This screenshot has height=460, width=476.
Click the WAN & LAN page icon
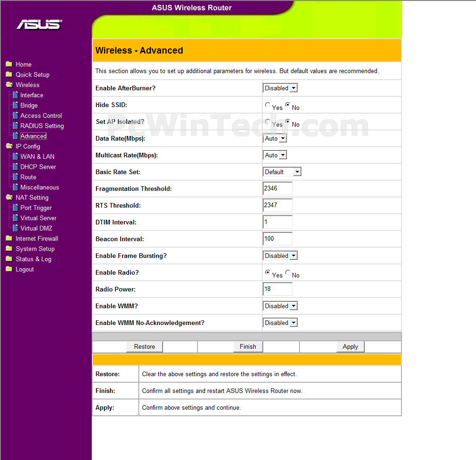click(x=15, y=156)
